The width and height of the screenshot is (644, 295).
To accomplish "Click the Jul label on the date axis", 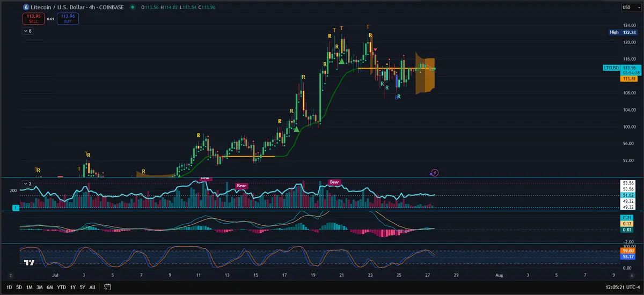I will [55, 275].
